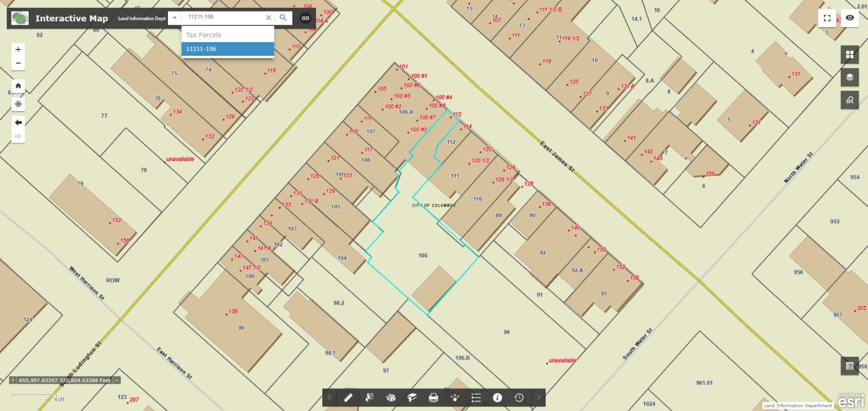The image size is (868, 411).
Task: Open the Basemap Gallery grid icon
Action: coord(850,55)
